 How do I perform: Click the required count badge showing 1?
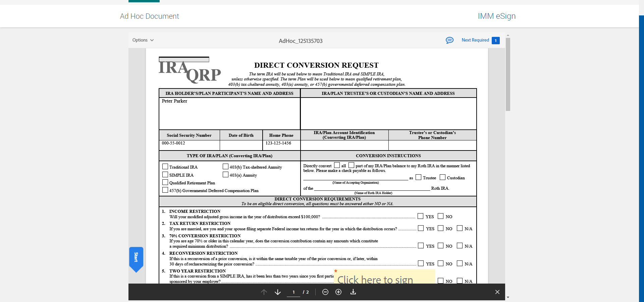click(x=496, y=40)
